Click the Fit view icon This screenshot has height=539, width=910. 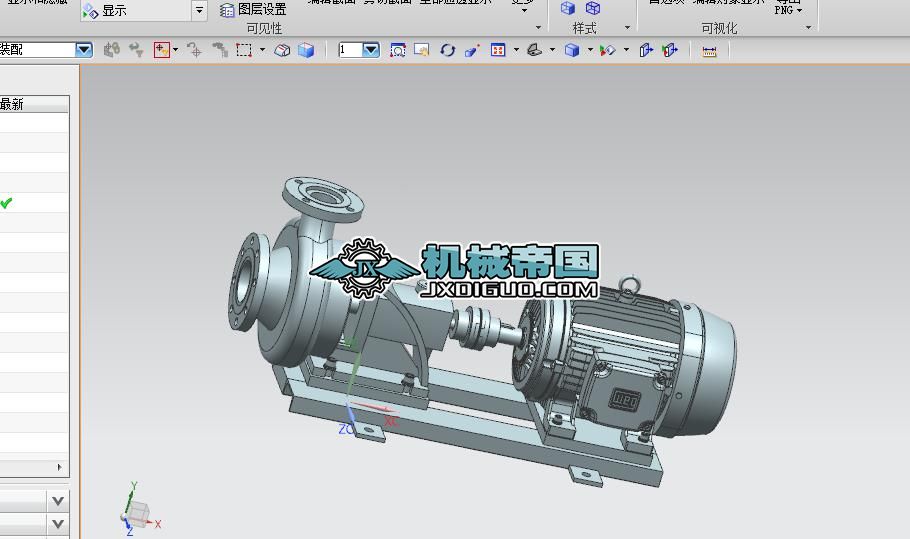coord(398,50)
